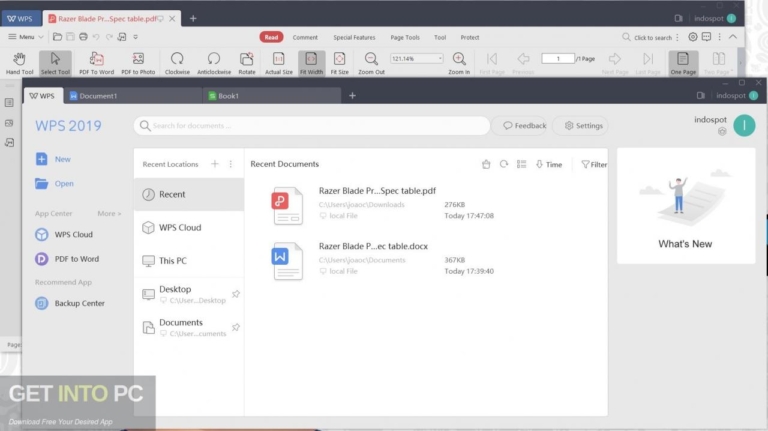This screenshot has width=768, height=431.
Task: Open a new tab in the PDF window
Action: 193,19
